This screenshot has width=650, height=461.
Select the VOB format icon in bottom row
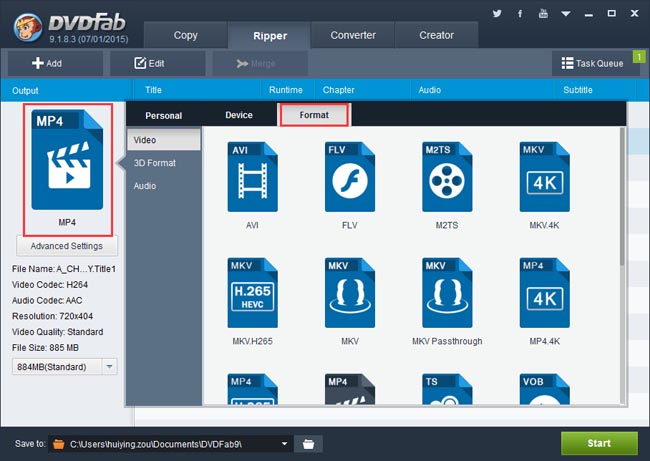pos(544,389)
